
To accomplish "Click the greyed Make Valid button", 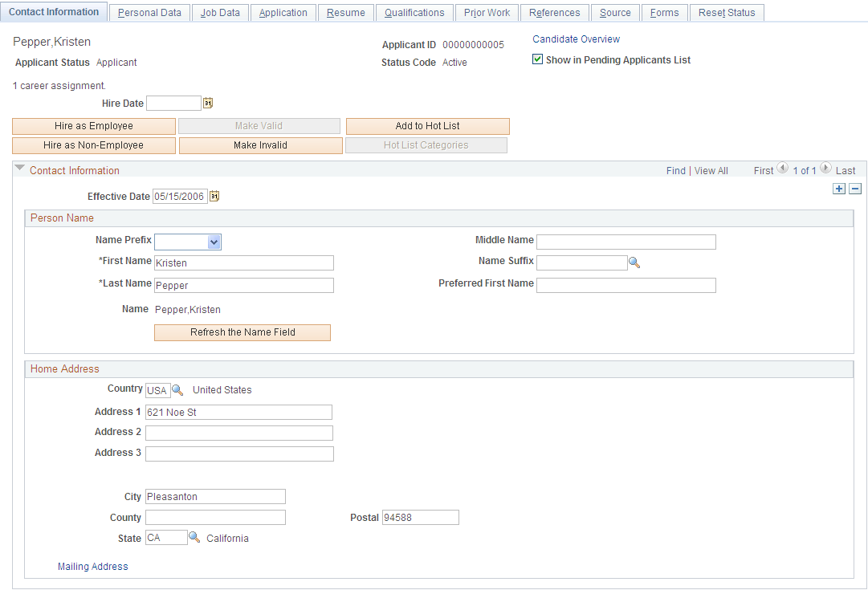I will (x=259, y=126).
